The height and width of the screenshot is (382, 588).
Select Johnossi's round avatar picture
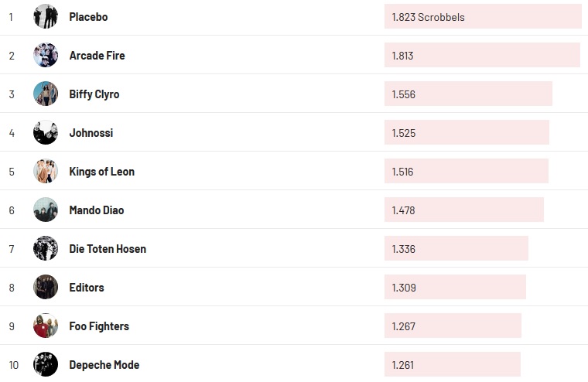coord(46,132)
